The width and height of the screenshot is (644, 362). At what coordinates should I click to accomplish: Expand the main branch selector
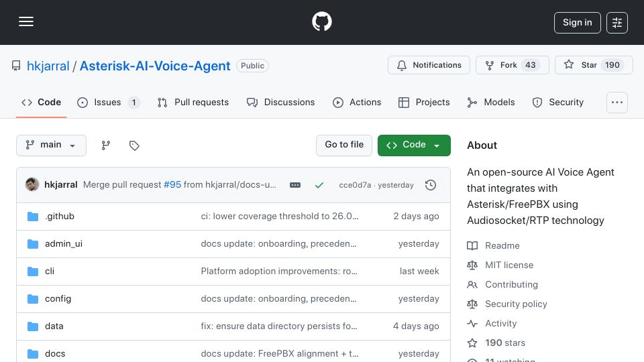pyautogui.click(x=52, y=145)
